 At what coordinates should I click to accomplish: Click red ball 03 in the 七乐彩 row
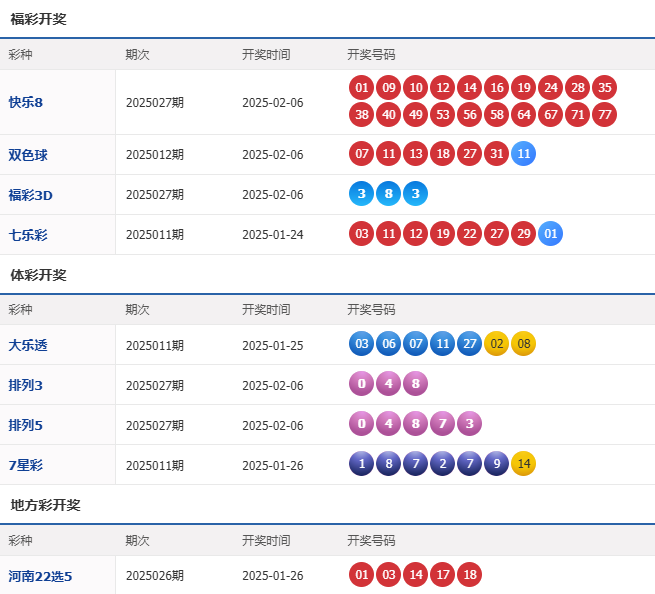(362, 234)
